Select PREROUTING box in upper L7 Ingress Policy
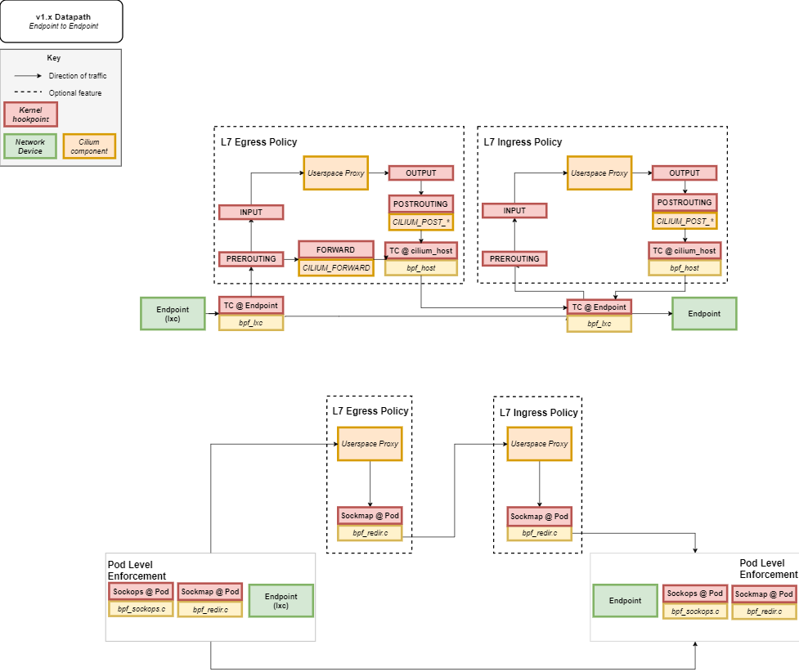The width and height of the screenshot is (799, 672). tap(514, 259)
